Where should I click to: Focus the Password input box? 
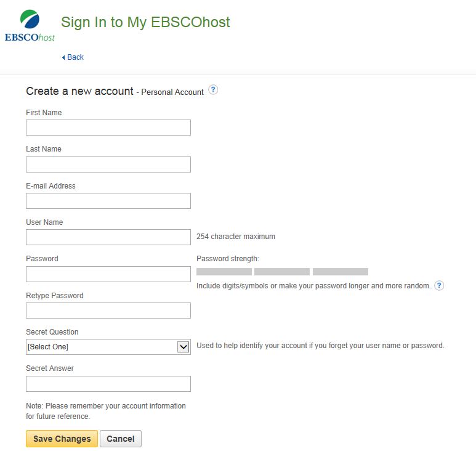pos(108,274)
